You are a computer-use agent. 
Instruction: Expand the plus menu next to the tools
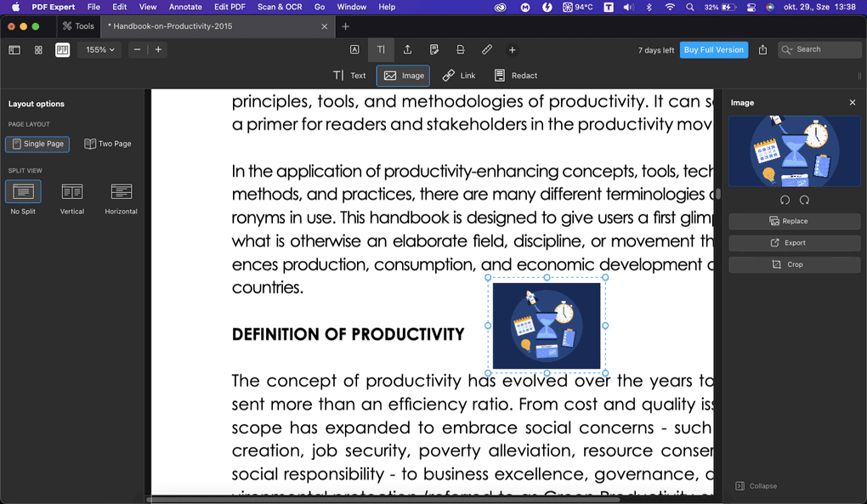[512, 49]
